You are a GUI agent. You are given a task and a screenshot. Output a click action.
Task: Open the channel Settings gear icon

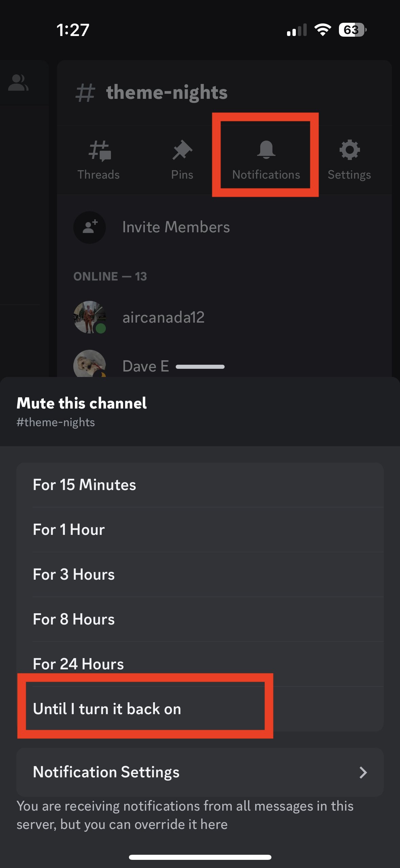pyautogui.click(x=349, y=149)
